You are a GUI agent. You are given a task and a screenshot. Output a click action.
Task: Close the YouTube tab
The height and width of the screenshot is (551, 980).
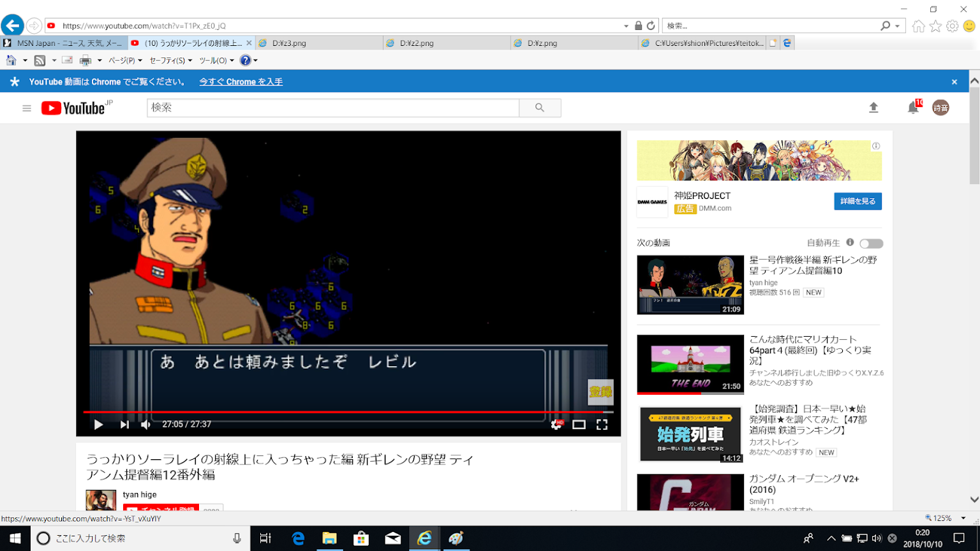click(249, 43)
